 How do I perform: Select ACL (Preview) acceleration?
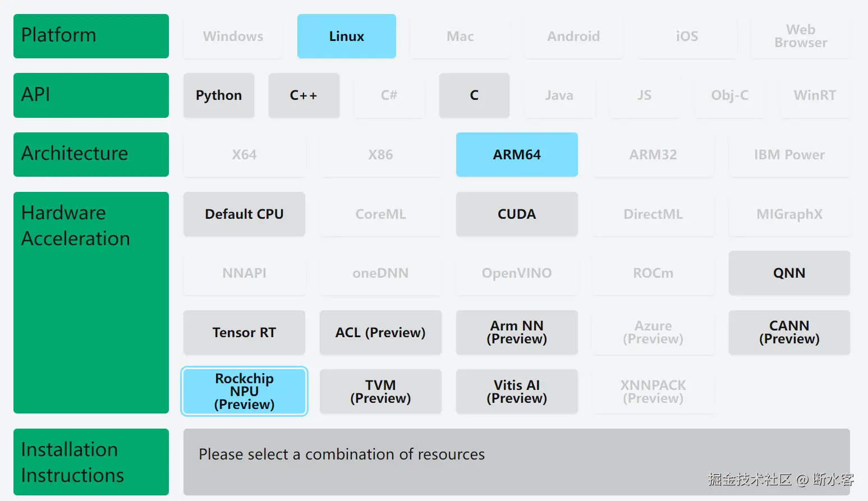tap(380, 333)
